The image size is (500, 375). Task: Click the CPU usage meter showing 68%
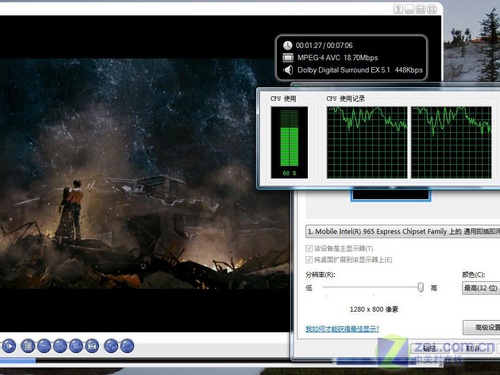[289, 143]
